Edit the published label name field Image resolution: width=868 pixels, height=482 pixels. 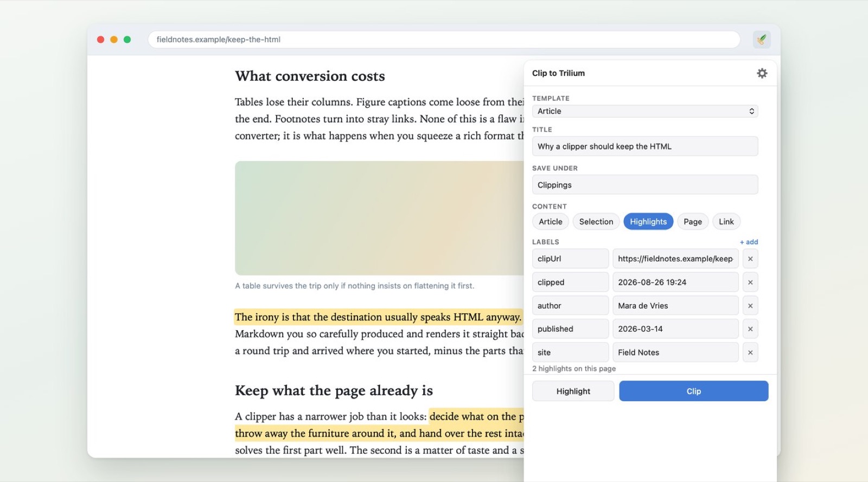(570, 329)
